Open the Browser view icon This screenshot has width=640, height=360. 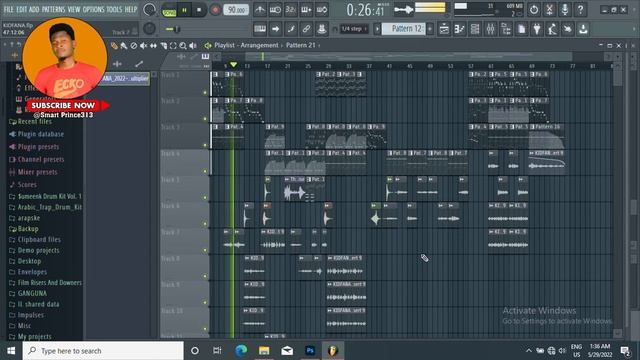click(x=506, y=29)
